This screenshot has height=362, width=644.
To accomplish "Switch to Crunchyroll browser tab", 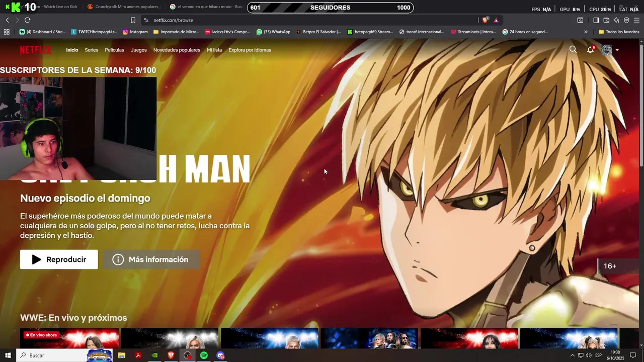I will click(123, 7).
